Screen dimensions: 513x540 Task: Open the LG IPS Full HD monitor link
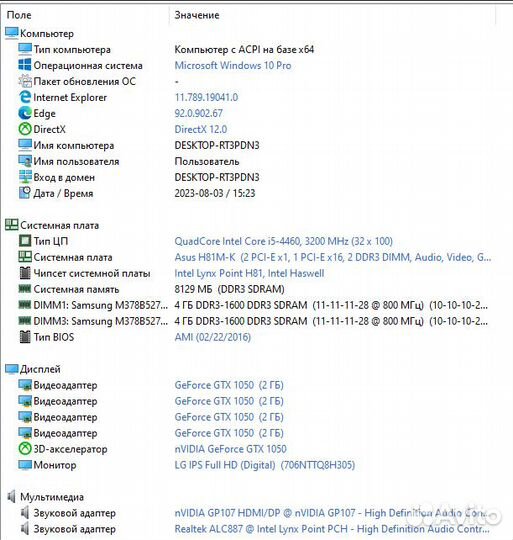[x=264, y=465]
